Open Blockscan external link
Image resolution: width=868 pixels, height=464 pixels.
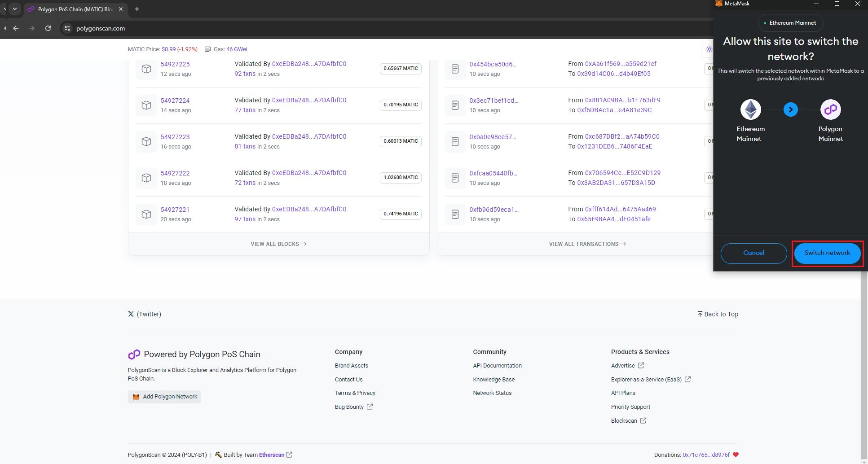(629, 421)
